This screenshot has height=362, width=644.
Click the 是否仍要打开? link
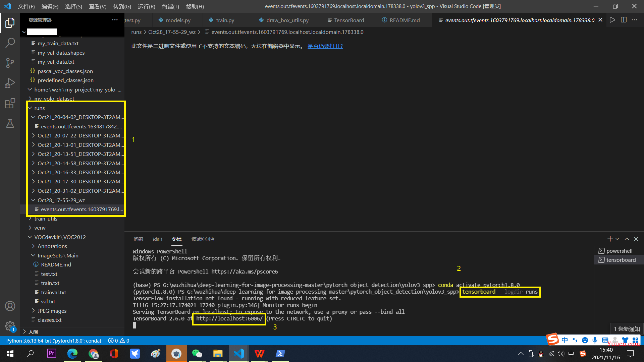(325, 46)
